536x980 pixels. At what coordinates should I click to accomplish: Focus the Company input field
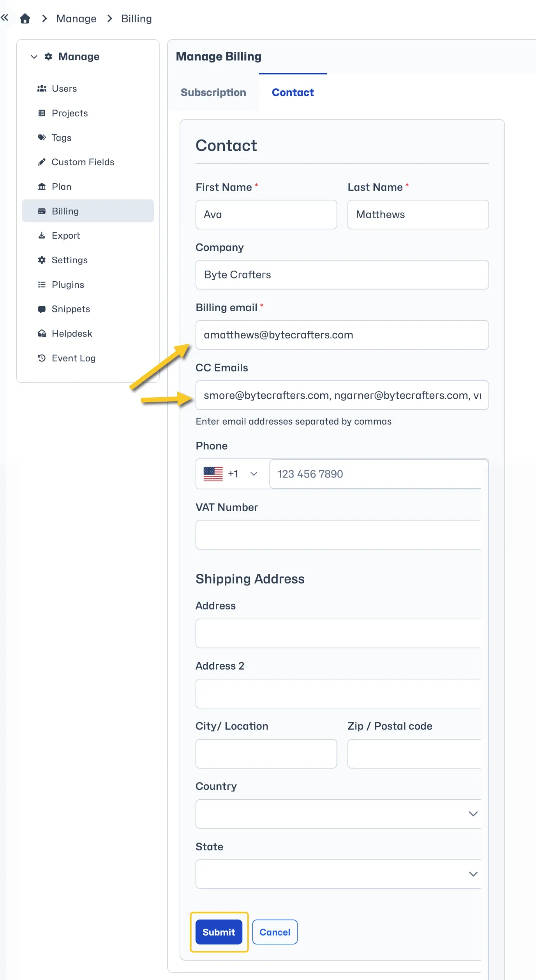tap(342, 275)
